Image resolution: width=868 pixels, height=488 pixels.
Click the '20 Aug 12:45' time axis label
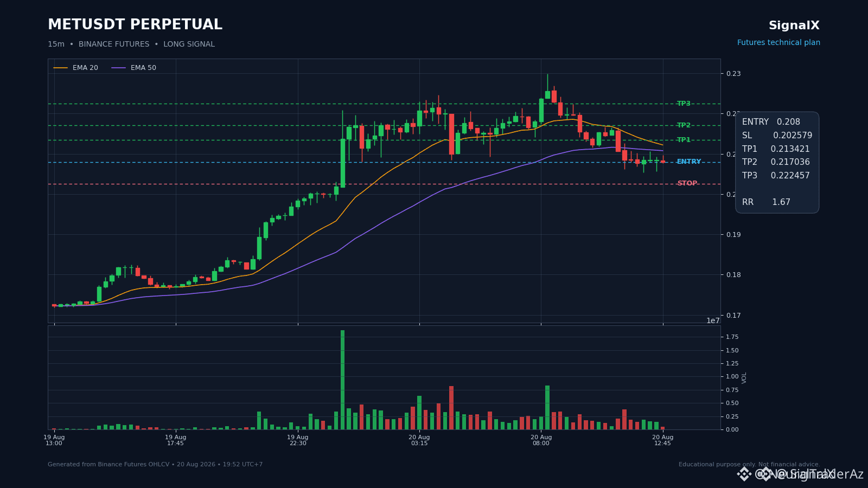click(x=662, y=440)
